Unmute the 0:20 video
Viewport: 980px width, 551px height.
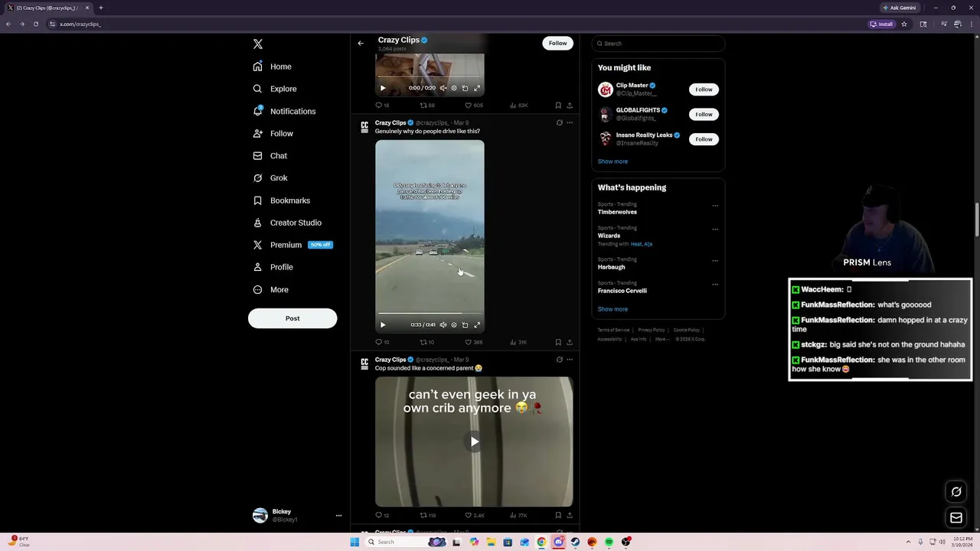coord(443,88)
